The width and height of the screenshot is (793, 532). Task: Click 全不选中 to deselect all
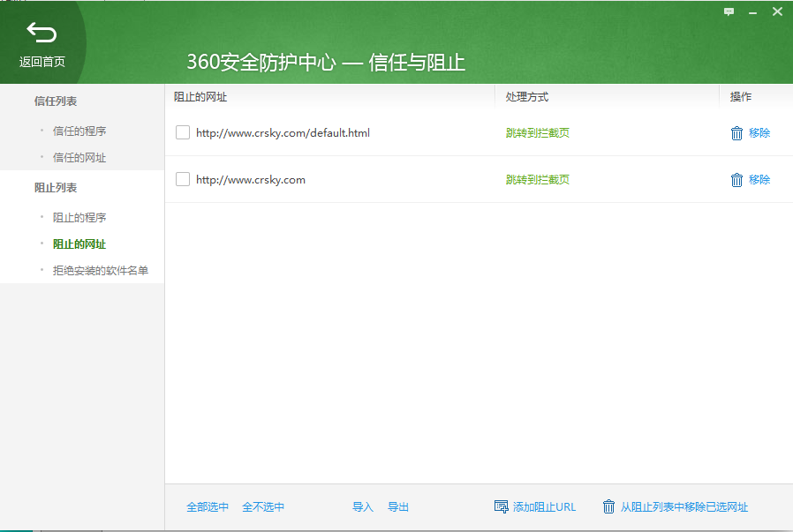[263, 507]
